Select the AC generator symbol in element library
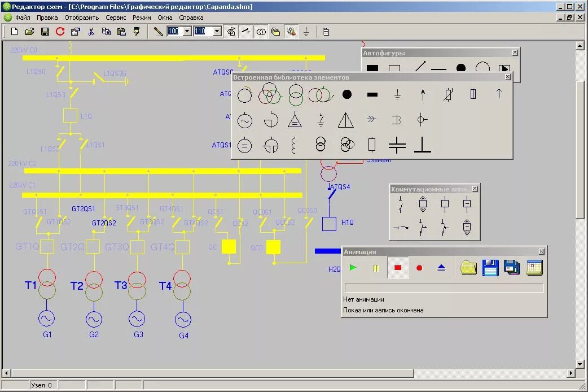 (x=244, y=121)
